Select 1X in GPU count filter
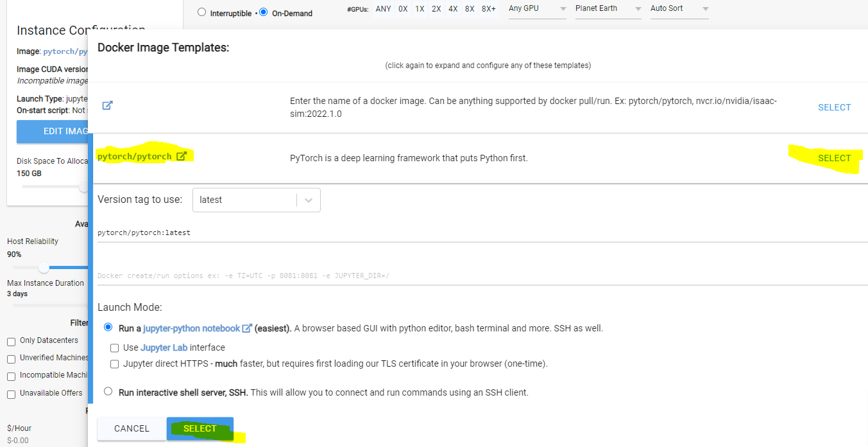The image size is (868, 447). tap(420, 9)
